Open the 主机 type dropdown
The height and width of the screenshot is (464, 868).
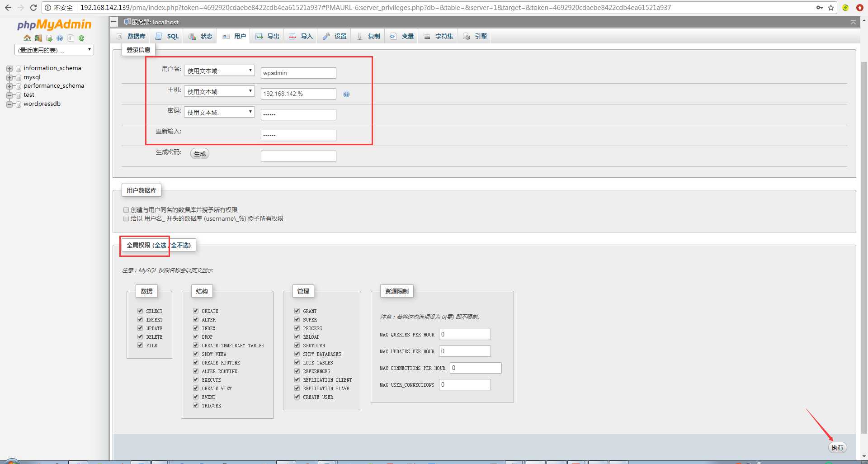[x=219, y=91]
